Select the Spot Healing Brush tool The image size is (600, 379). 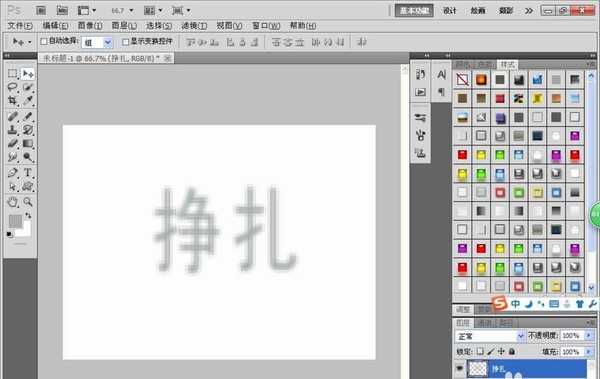coord(12,116)
